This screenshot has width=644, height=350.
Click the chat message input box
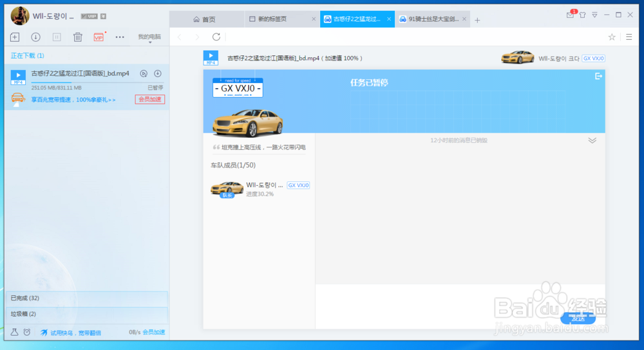click(460, 306)
